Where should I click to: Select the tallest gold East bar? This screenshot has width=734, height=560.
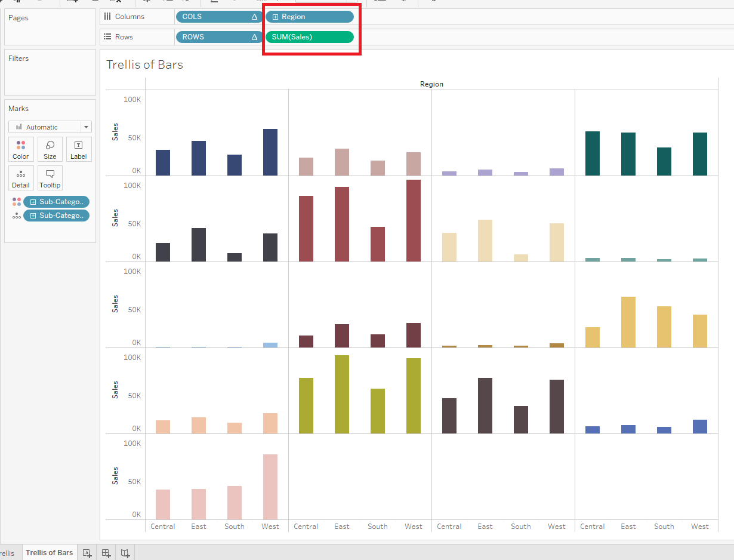click(x=628, y=322)
